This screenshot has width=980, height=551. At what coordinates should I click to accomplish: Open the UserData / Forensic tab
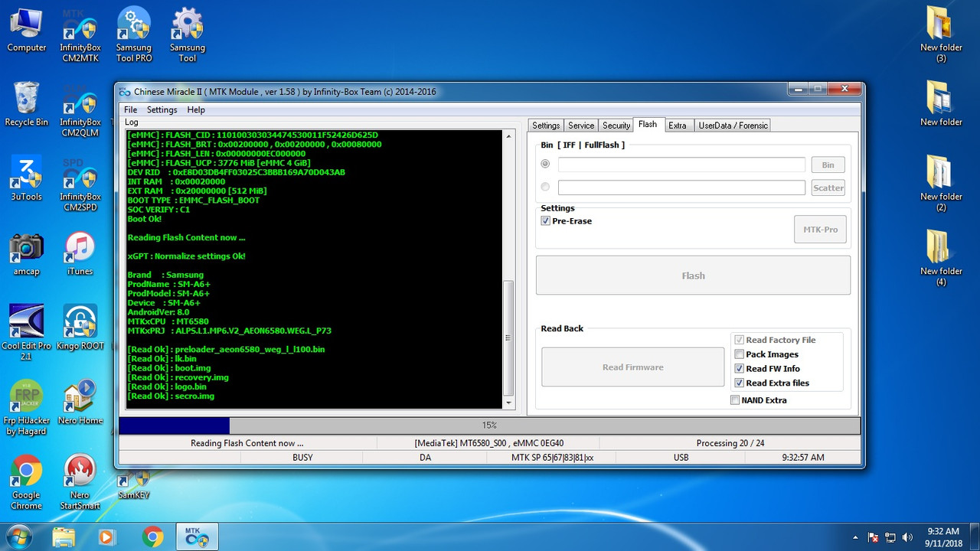pos(733,126)
